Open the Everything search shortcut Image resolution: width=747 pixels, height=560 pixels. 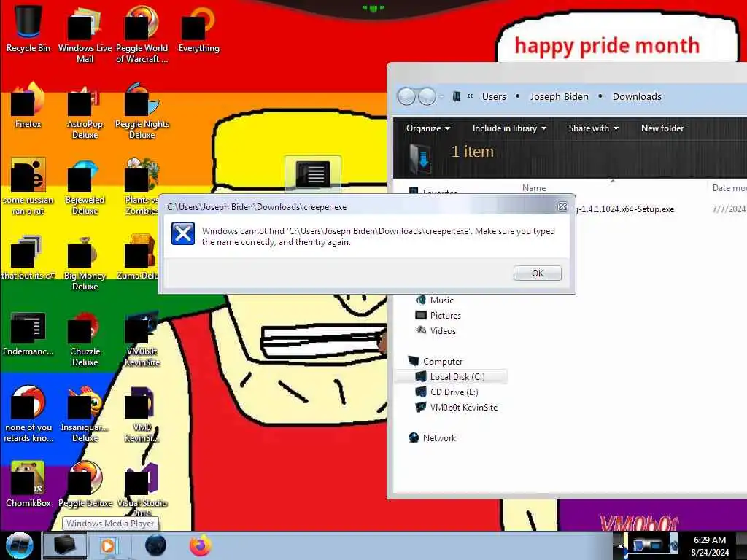point(198,28)
